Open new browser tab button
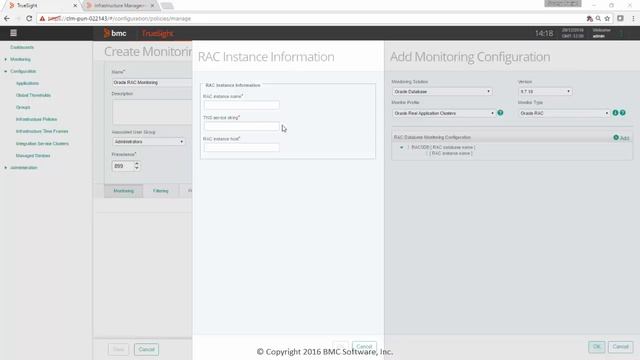Screen dimensions: 640x360 (167, 6)
